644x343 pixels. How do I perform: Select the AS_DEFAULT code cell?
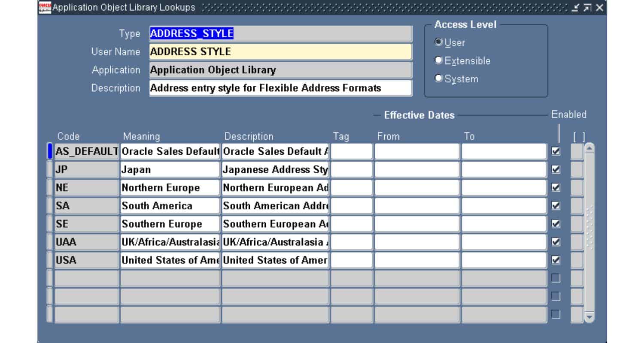click(x=86, y=151)
